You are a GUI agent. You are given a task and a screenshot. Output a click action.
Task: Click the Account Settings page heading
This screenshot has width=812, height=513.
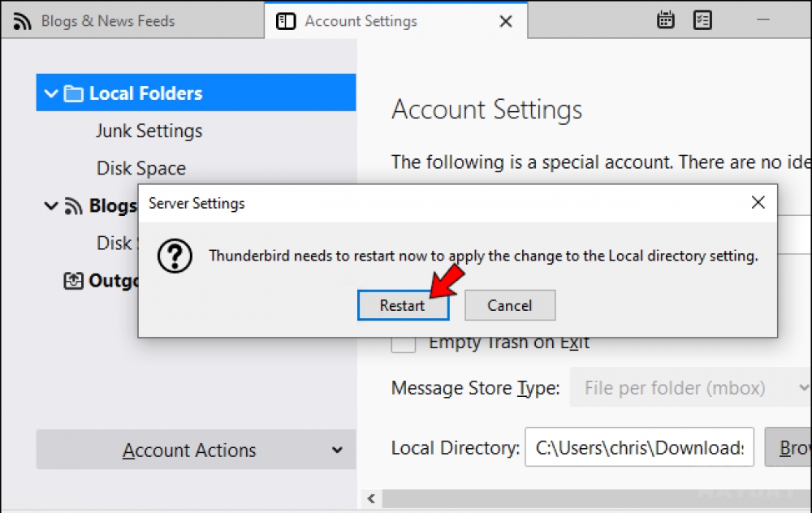[x=486, y=110]
